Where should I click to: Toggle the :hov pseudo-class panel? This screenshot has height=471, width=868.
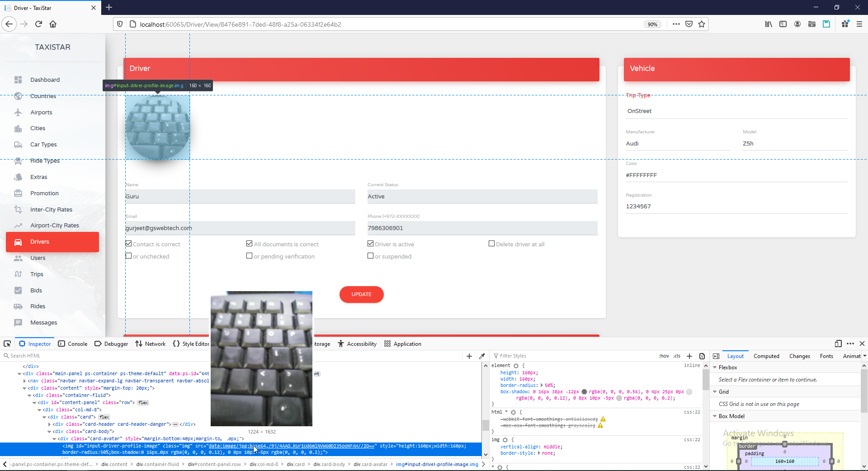(x=664, y=356)
